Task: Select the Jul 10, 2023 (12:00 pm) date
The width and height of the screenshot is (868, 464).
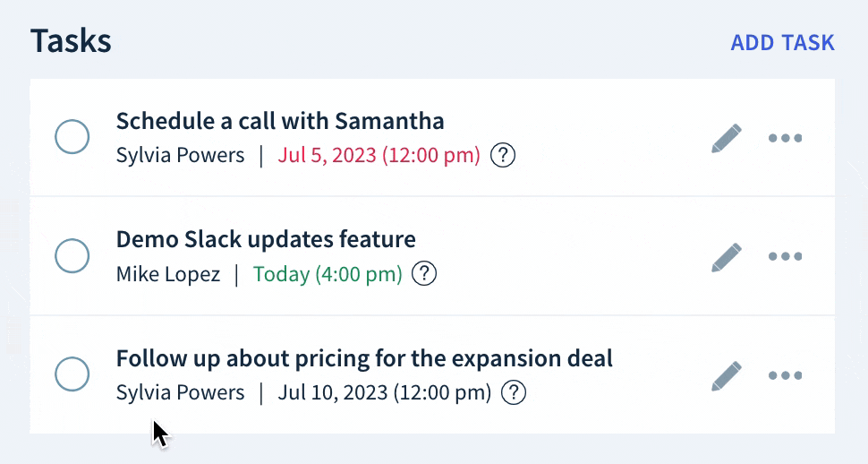Action: tap(384, 392)
